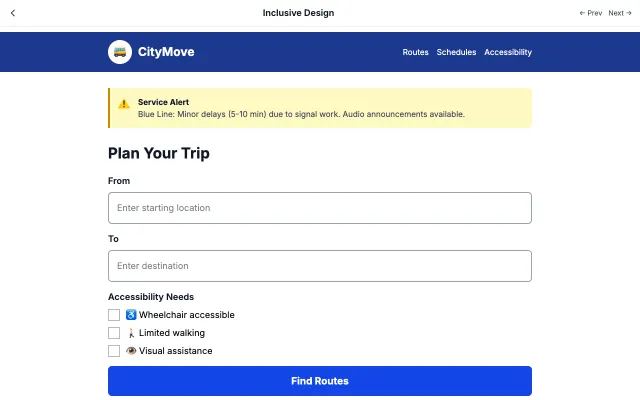This screenshot has height=400, width=640.
Task: Open the Routes nav item
Action: 415,52
